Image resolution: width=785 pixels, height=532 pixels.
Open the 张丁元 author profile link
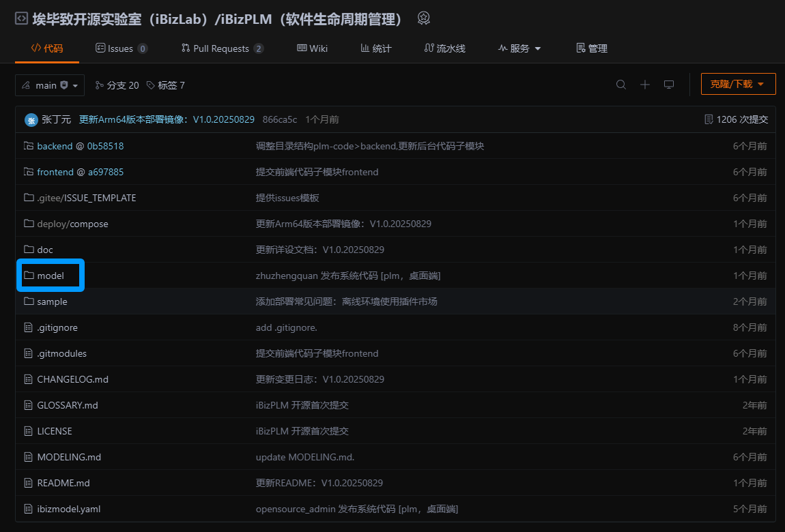[x=56, y=119]
